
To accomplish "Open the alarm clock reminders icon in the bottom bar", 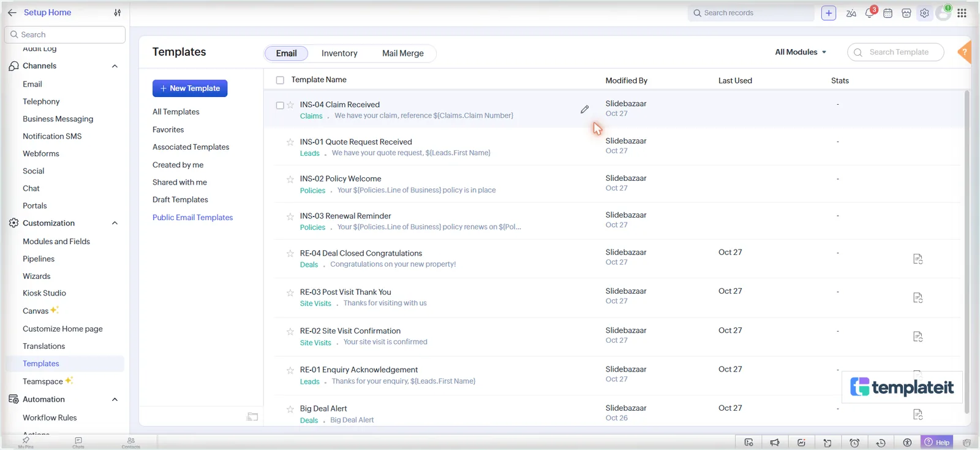I will pos(854,443).
